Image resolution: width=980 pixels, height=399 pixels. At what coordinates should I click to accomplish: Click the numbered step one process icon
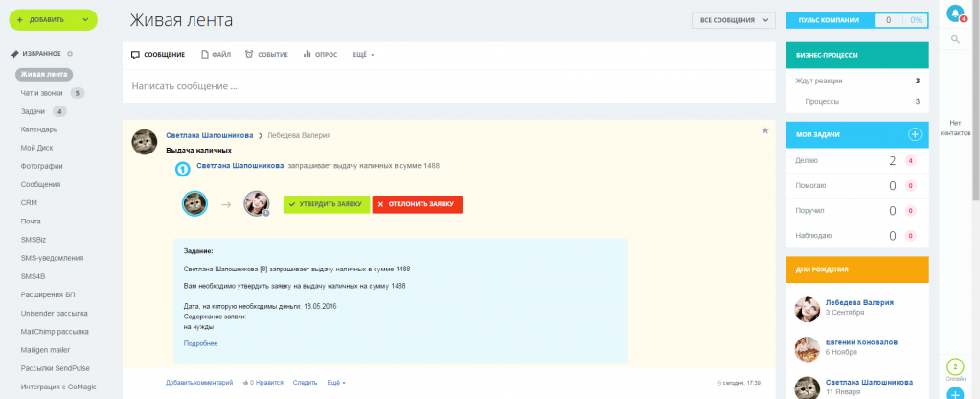point(182,169)
